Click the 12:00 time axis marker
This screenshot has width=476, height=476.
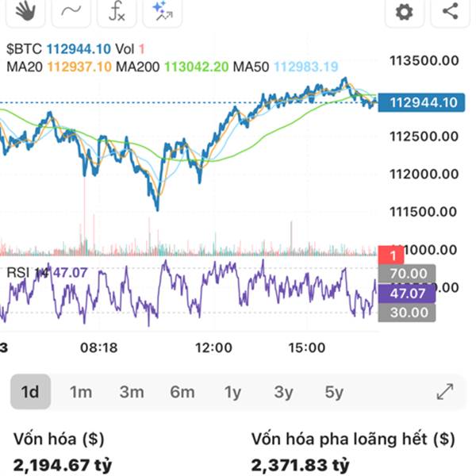coord(213,347)
